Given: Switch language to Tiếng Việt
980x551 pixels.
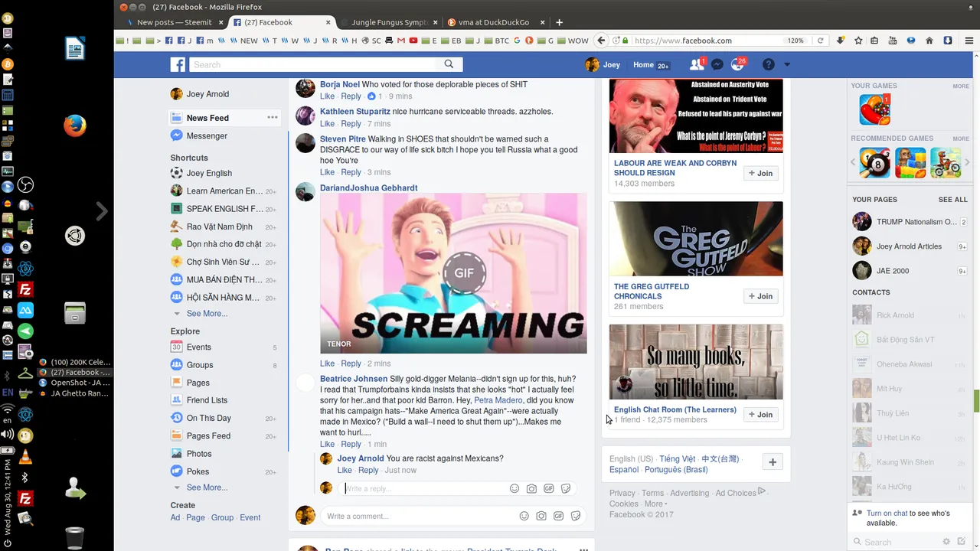Looking at the screenshot, I should [x=677, y=459].
